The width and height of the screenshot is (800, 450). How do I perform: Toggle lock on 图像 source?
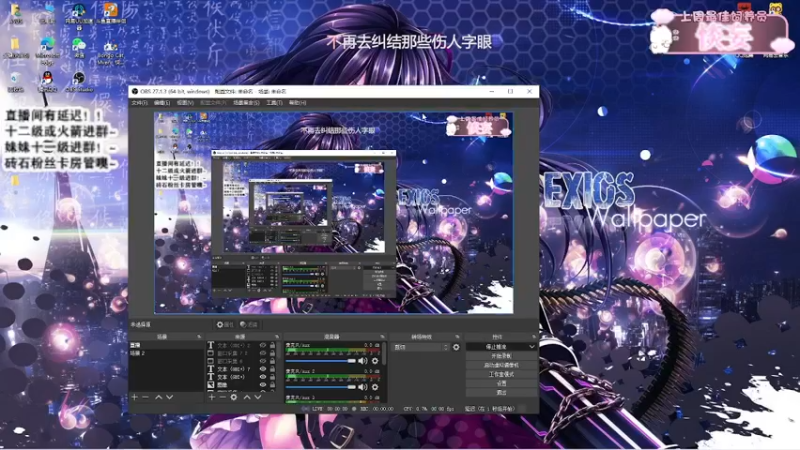(272, 385)
